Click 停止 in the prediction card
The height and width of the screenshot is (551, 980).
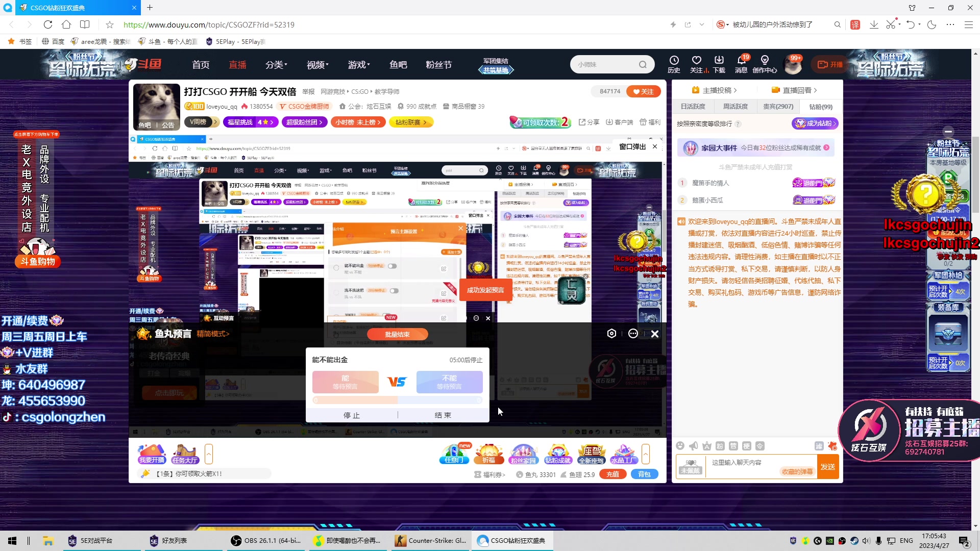pos(352,415)
